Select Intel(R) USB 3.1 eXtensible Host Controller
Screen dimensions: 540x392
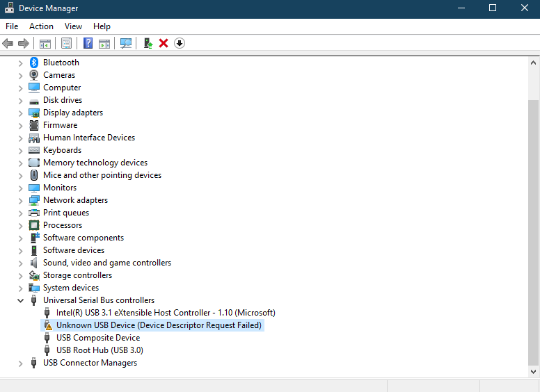[166, 313]
